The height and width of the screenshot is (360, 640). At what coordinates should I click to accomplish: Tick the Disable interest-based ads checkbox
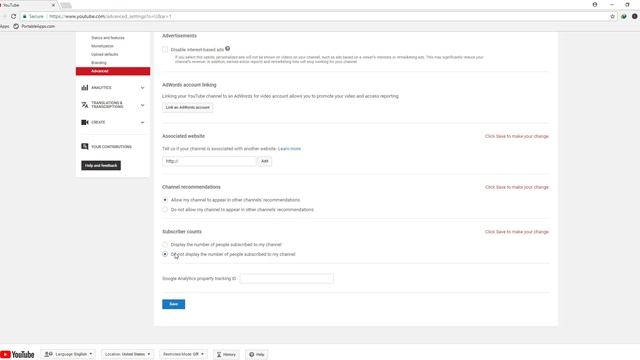pyautogui.click(x=165, y=49)
